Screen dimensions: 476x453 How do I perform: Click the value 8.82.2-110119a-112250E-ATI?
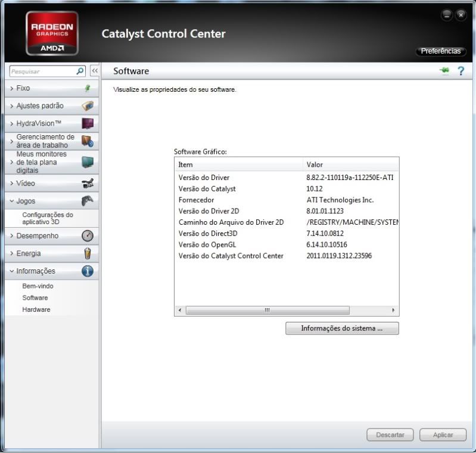(x=350, y=178)
